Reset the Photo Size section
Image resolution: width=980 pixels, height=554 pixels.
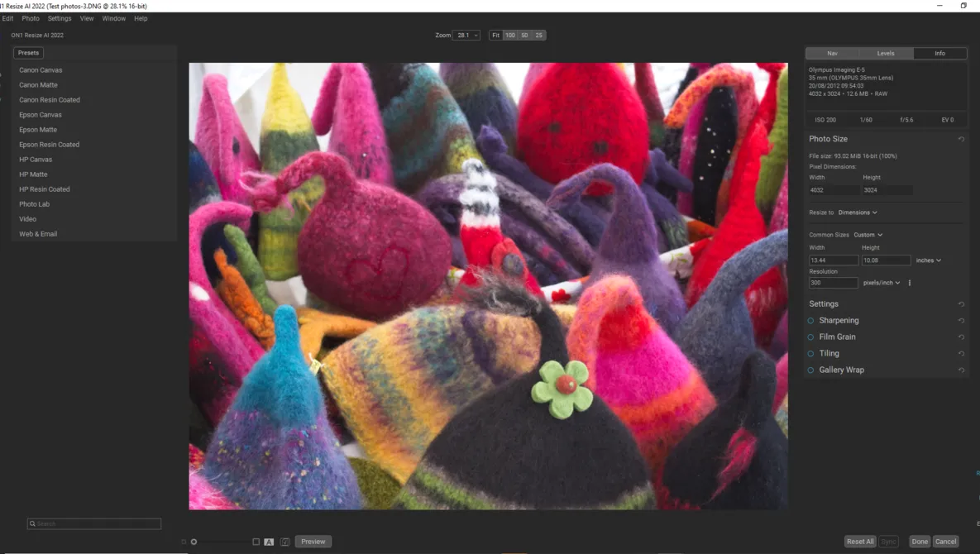pos(961,139)
